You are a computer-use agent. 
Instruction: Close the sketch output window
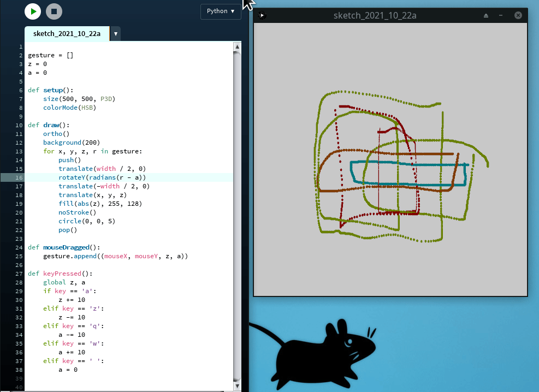(518, 15)
